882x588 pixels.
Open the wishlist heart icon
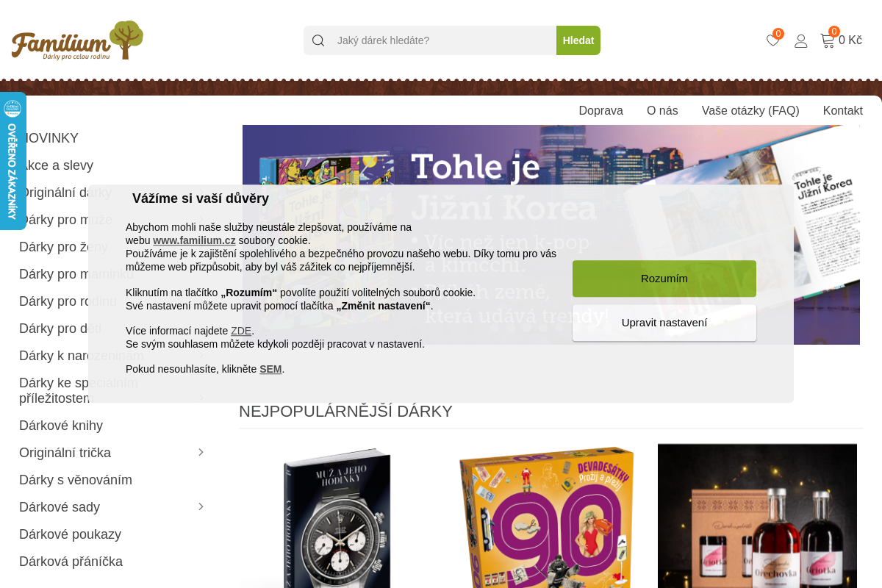(x=772, y=40)
